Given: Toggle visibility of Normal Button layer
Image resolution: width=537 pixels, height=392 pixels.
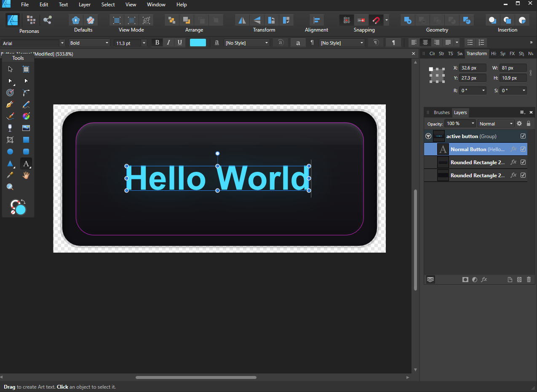Looking at the screenshot, I should [x=523, y=149].
